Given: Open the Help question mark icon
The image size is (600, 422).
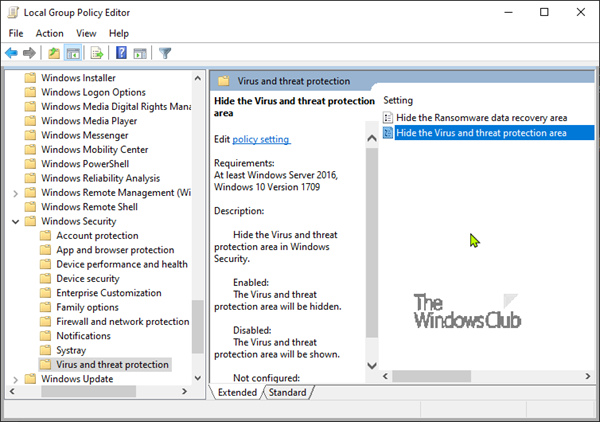Looking at the screenshot, I should 121,53.
